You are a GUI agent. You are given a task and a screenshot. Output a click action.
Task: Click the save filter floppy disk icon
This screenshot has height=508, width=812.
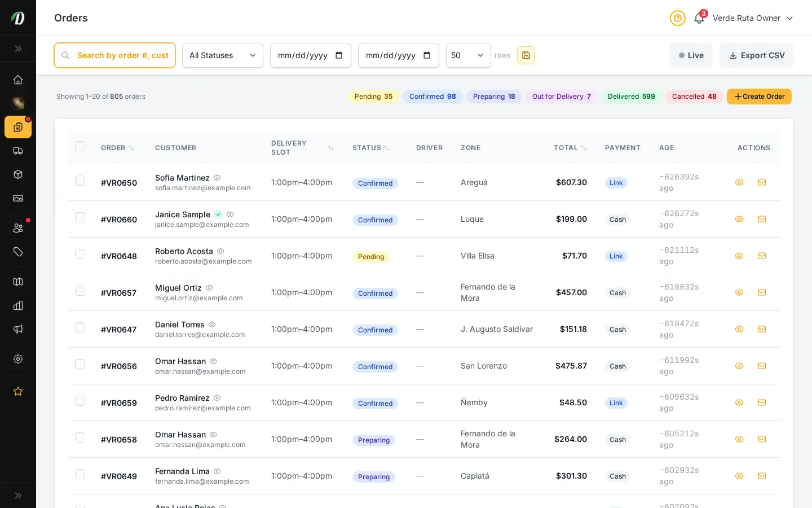(526, 55)
